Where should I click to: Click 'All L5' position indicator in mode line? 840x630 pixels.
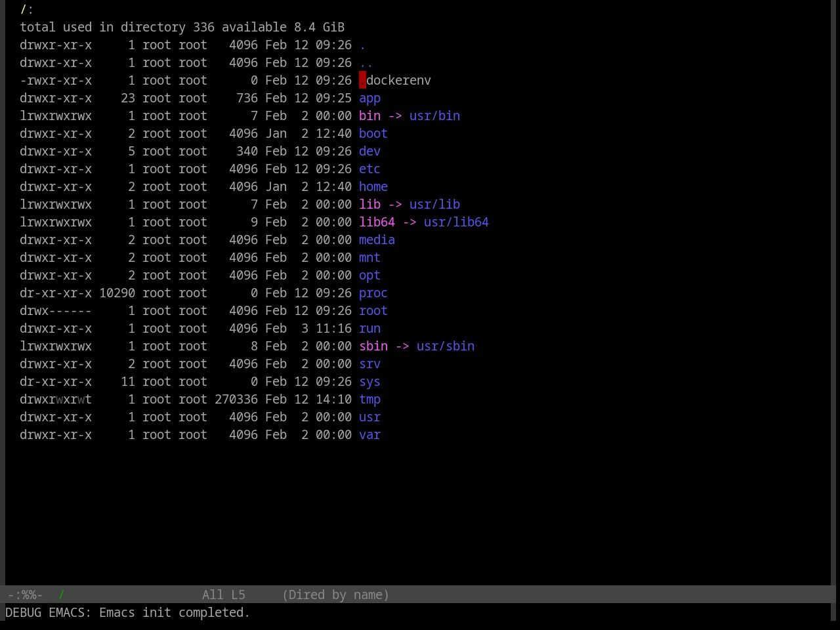[x=224, y=595]
